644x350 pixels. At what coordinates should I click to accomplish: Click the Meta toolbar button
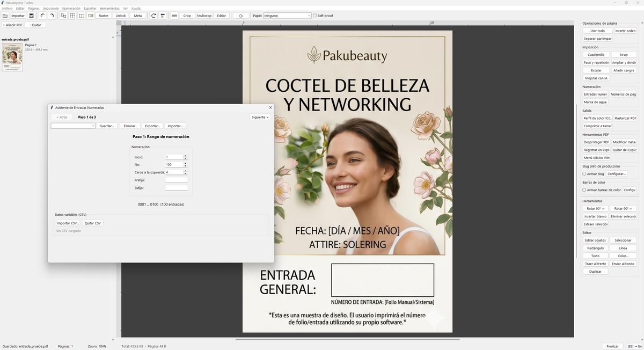pyautogui.click(x=138, y=16)
